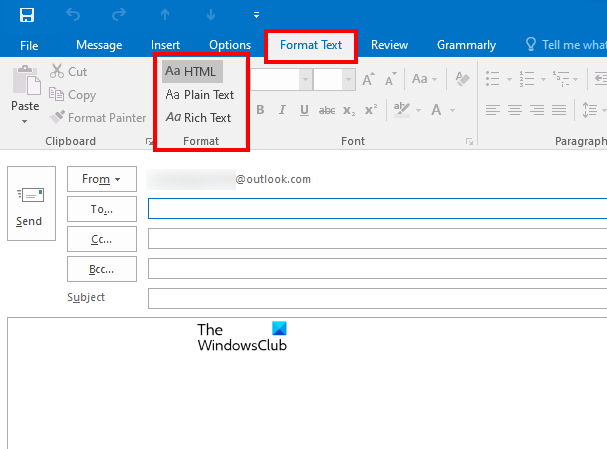This screenshot has width=607, height=449.
Task: Toggle Underline formatting
Action: point(304,110)
